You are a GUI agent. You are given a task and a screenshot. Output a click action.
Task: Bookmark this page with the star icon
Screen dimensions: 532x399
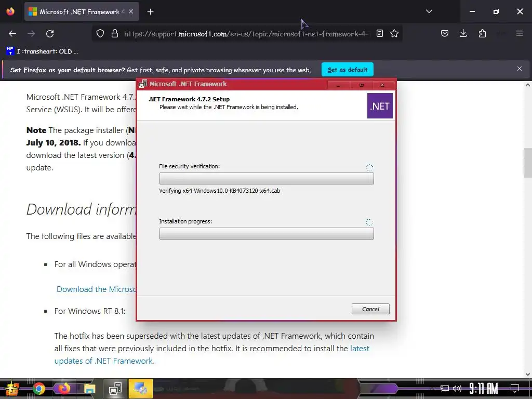pos(394,33)
